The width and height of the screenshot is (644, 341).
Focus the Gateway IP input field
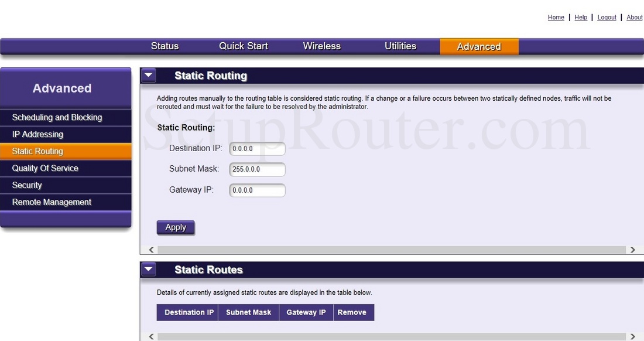(x=257, y=190)
